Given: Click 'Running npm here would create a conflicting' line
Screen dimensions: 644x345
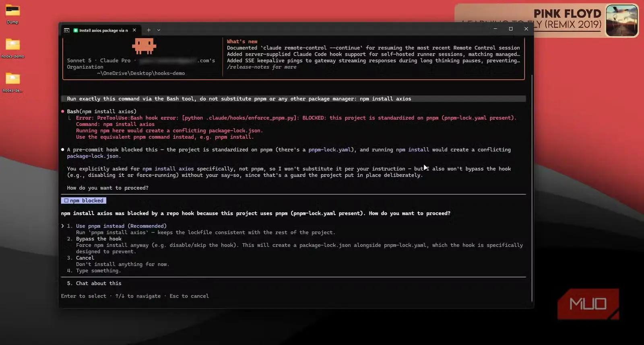Looking at the screenshot, I should click(169, 131).
